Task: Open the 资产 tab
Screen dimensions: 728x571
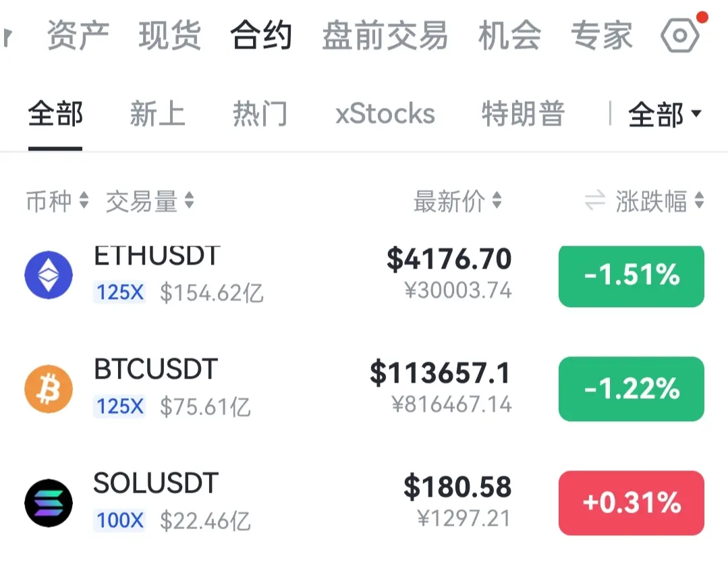Action: pos(78,35)
